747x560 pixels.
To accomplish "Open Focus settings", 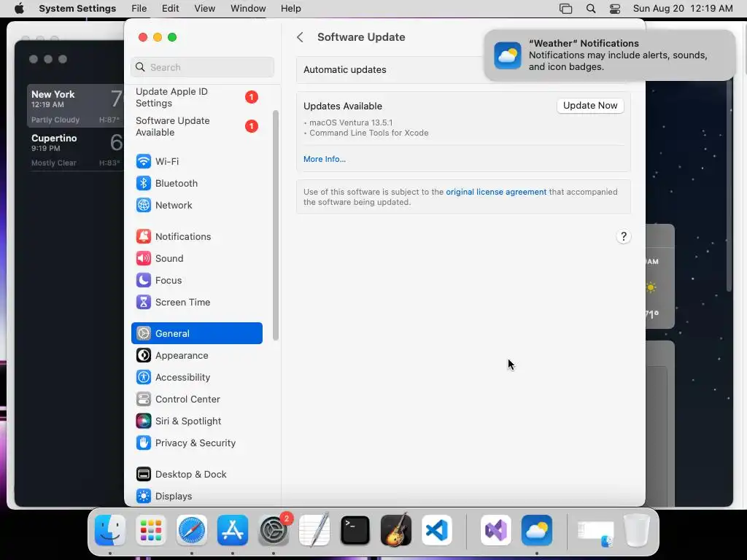I will point(197,281).
